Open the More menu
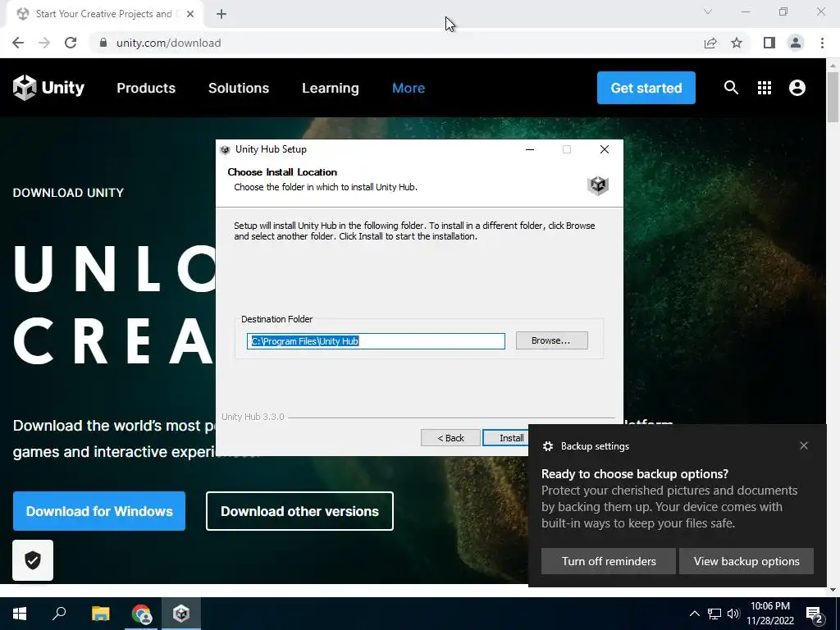The width and height of the screenshot is (840, 630). 409,88
